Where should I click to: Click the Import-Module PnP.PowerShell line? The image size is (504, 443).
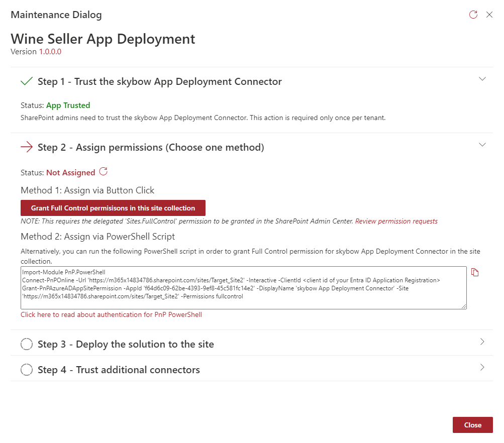point(64,272)
